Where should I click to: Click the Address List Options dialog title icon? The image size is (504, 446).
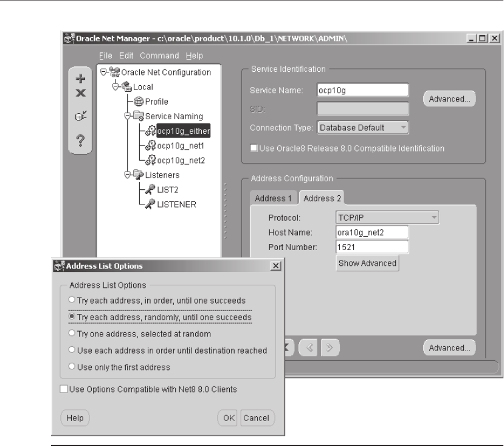(x=60, y=266)
